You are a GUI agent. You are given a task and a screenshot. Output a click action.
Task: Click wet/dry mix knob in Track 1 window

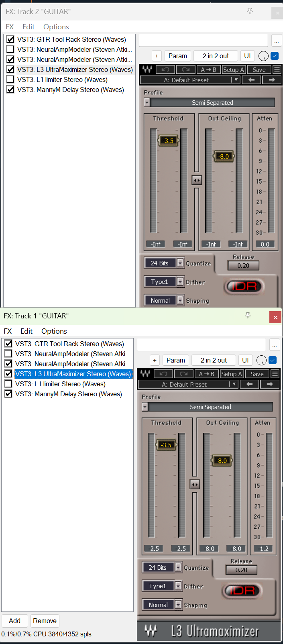(x=261, y=360)
